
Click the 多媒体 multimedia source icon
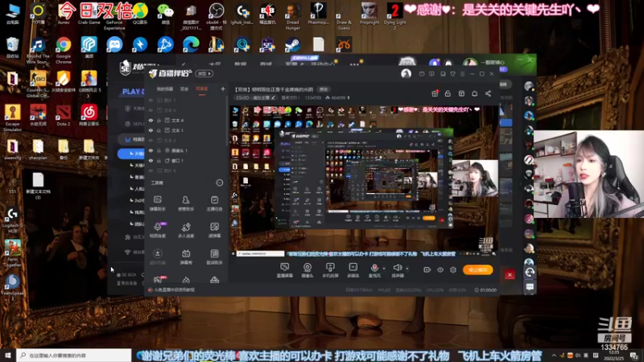[353, 268]
